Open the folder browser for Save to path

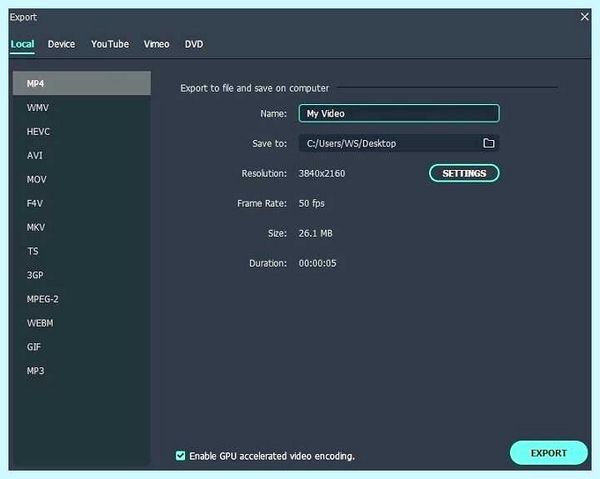[x=489, y=143]
